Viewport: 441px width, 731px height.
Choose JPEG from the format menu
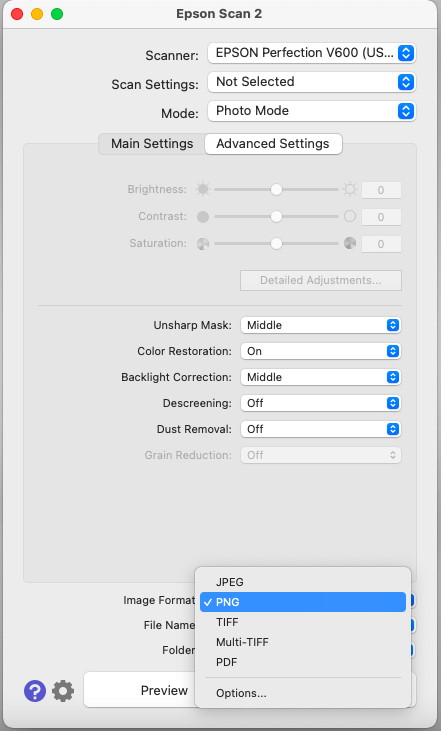303,582
